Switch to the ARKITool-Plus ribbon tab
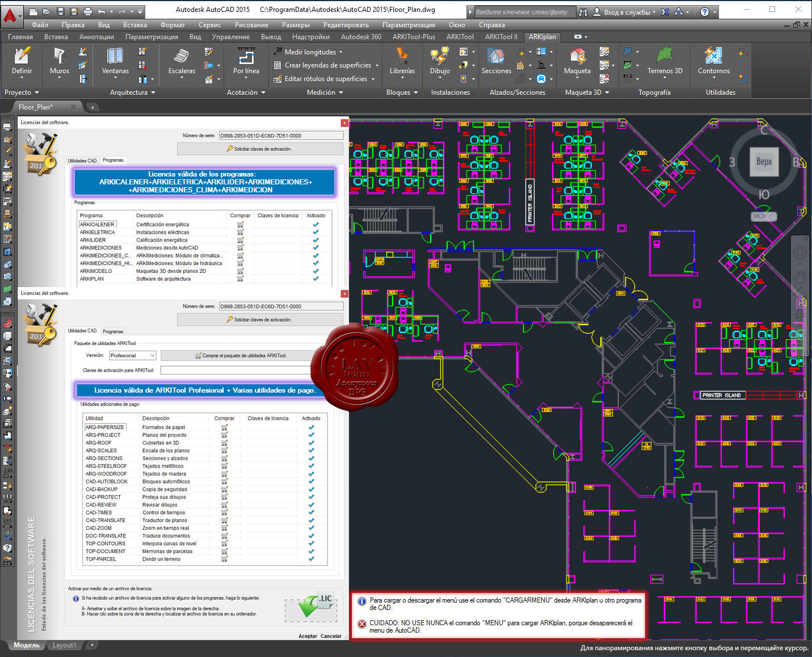 [414, 37]
